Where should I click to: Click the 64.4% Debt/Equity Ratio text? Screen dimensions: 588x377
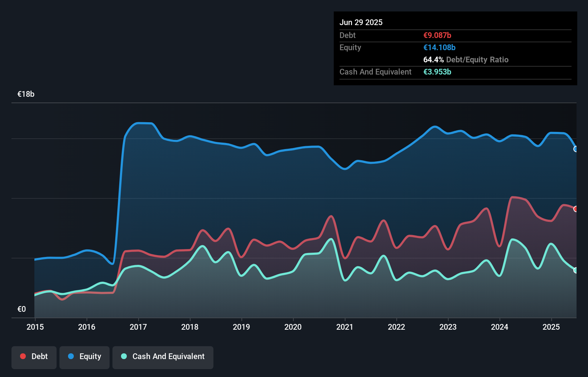pyautogui.click(x=466, y=60)
